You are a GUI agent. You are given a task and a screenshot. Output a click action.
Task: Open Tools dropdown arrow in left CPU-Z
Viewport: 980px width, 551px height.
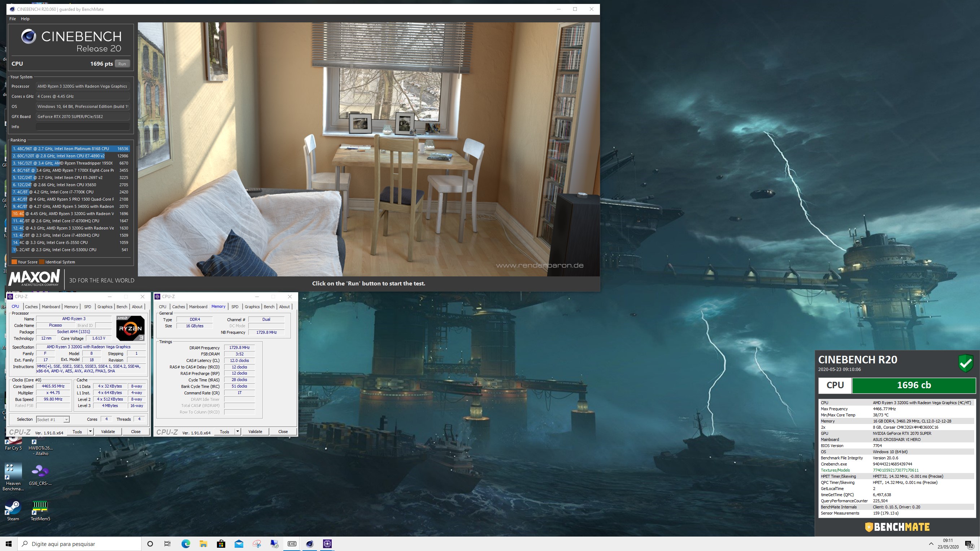tap(90, 432)
